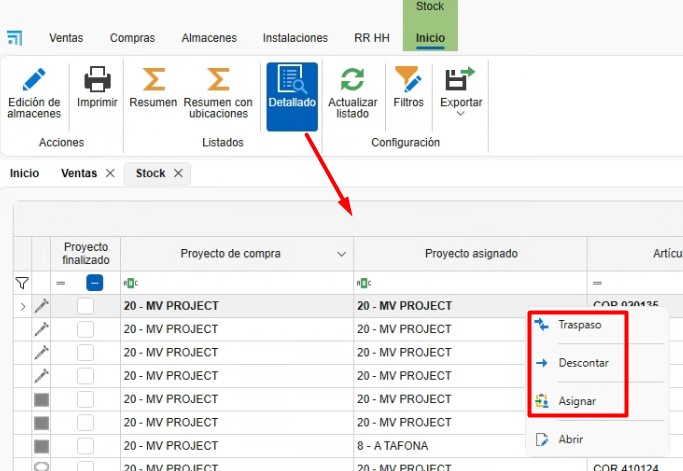
Task: Click the application logo icon
Action: coord(14,38)
